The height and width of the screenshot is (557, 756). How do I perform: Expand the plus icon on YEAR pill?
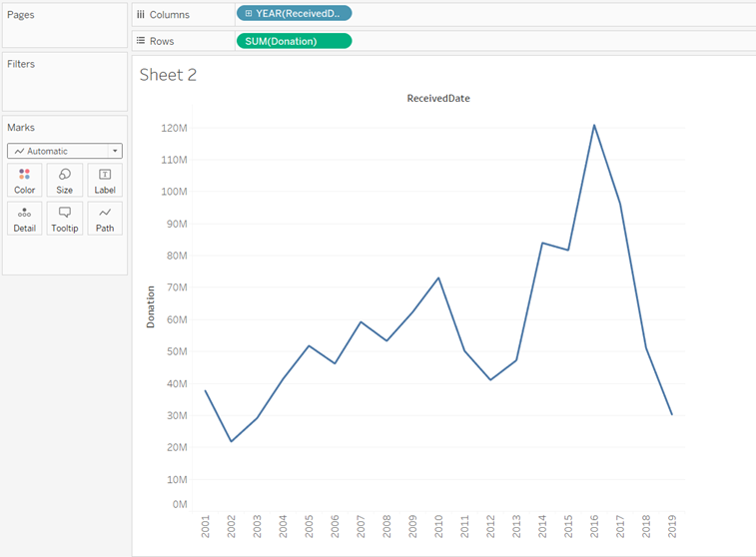coord(249,14)
